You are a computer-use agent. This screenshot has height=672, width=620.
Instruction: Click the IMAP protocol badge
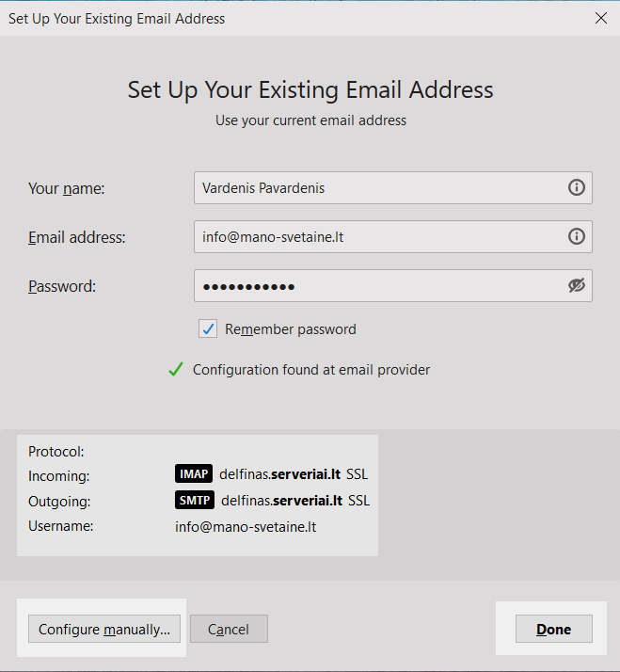(x=194, y=474)
